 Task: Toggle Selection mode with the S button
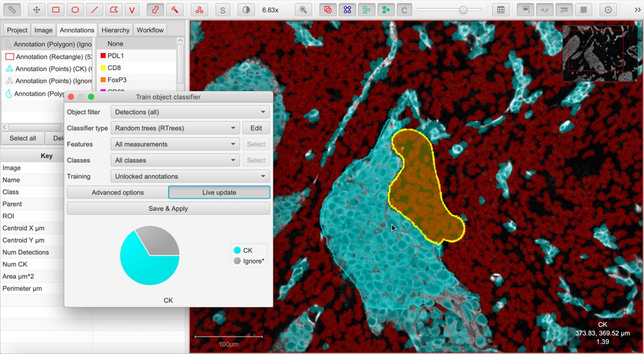point(223,9)
